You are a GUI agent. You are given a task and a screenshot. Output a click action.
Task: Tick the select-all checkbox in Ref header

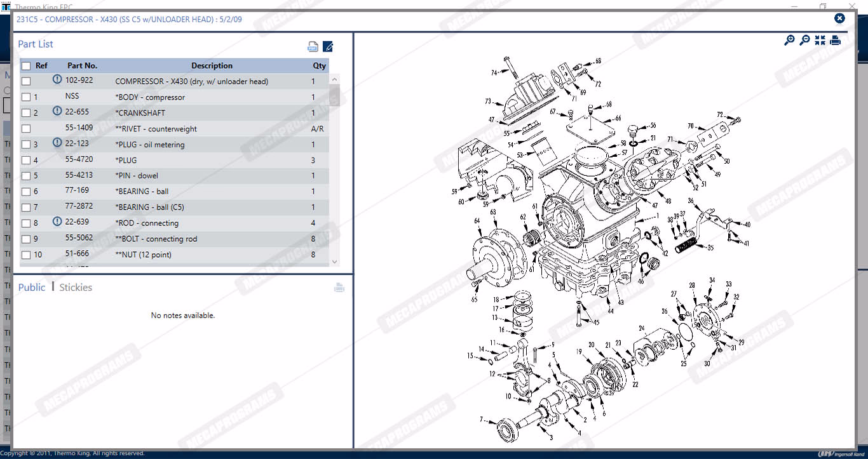pyautogui.click(x=26, y=66)
